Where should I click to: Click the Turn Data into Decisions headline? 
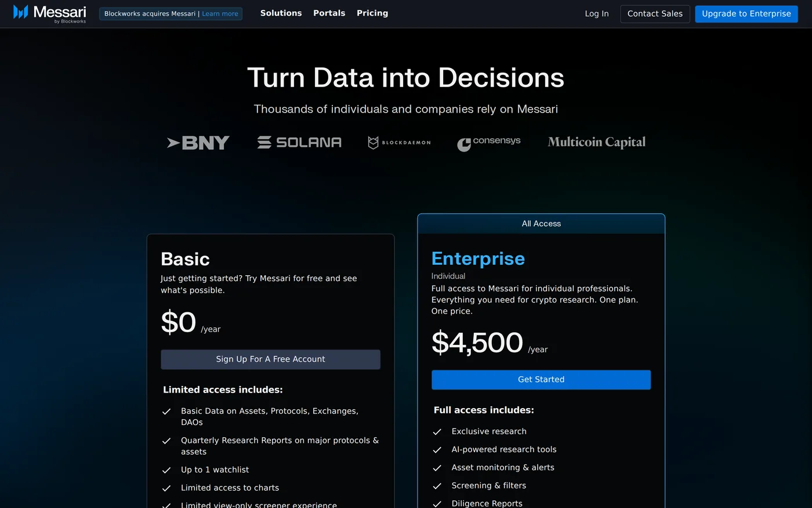pos(406,78)
